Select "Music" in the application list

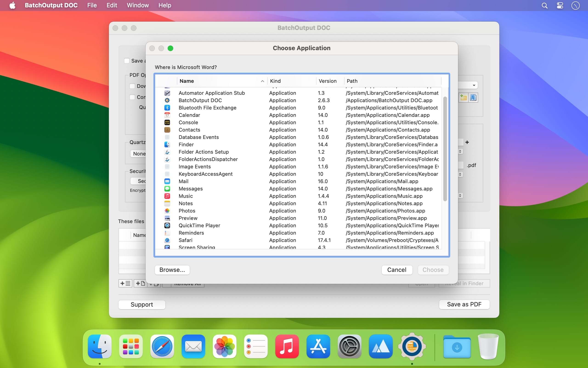coord(298,196)
